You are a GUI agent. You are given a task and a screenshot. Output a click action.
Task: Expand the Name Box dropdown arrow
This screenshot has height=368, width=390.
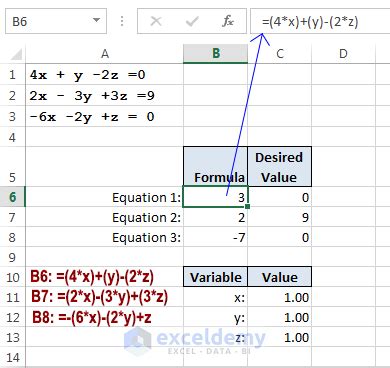96,20
